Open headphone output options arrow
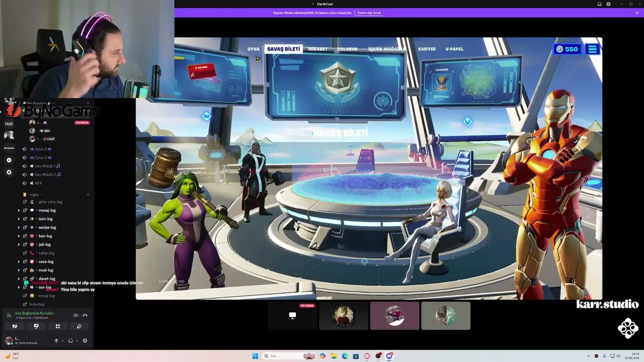This screenshot has width=644, height=362. (76, 340)
